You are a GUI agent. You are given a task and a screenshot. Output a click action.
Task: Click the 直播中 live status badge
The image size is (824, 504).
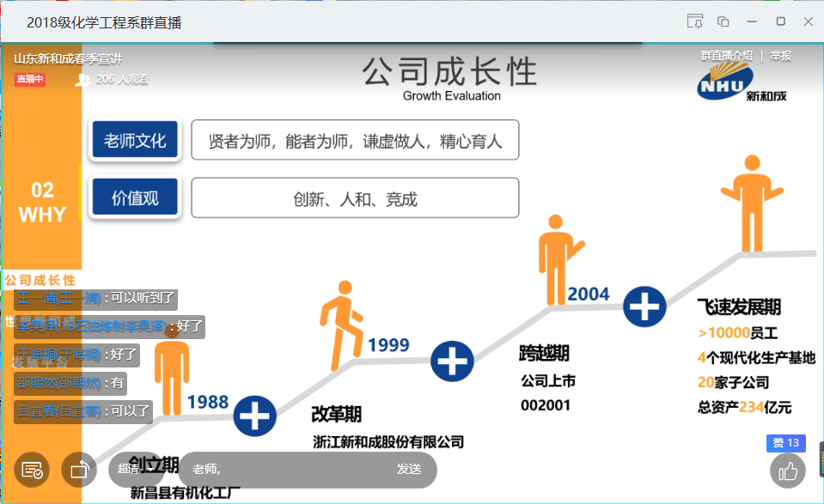[x=29, y=80]
